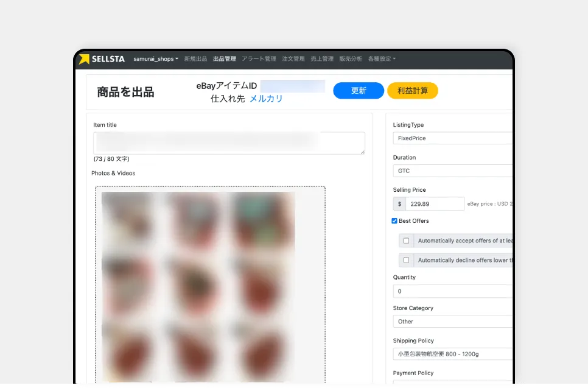Enable automatically accept offers checkbox

[x=406, y=241]
